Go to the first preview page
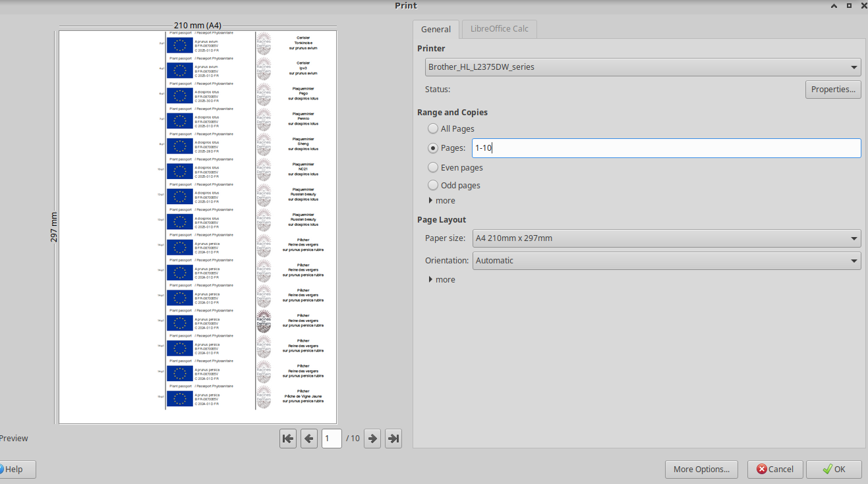 click(x=288, y=439)
